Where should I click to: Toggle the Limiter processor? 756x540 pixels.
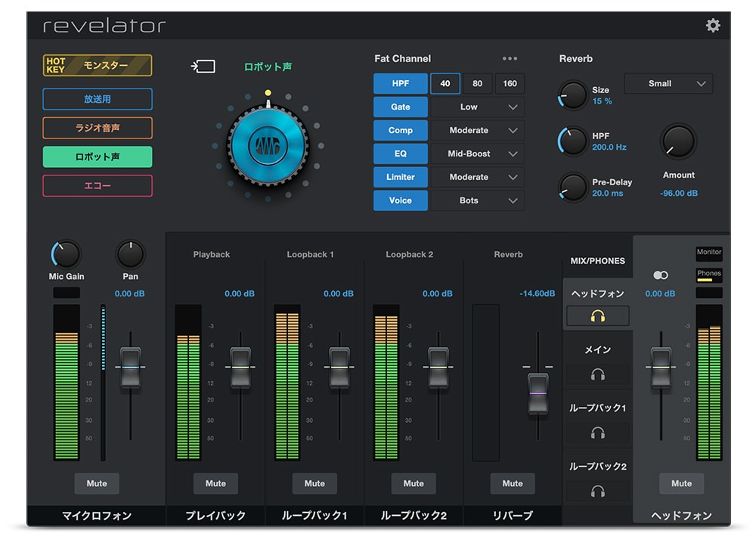point(400,177)
